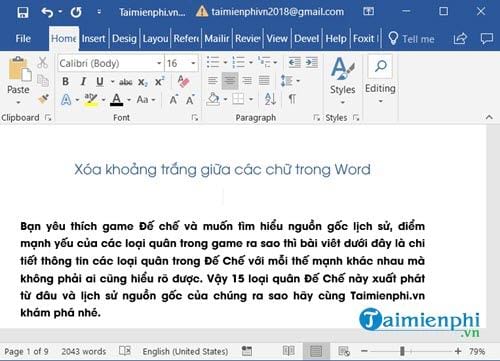
Task: Toggle Italic formatting
Action: tap(83, 81)
